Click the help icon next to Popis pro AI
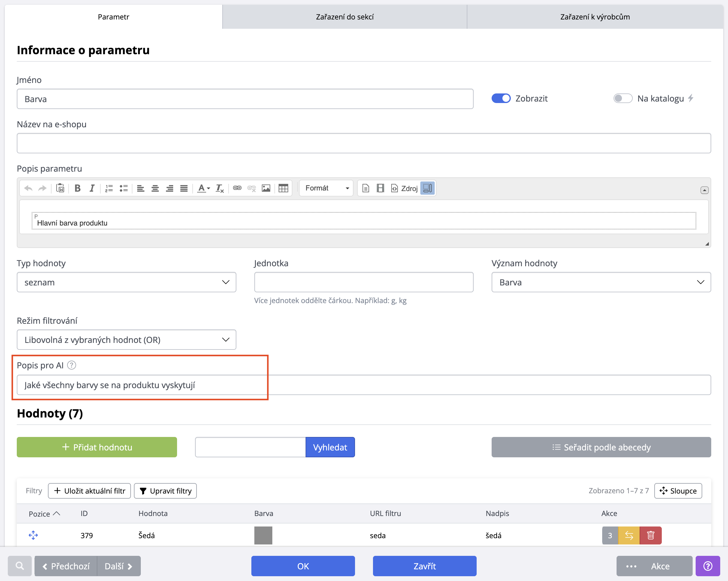Viewport: 728px width, 581px height. pyautogui.click(x=72, y=365)
